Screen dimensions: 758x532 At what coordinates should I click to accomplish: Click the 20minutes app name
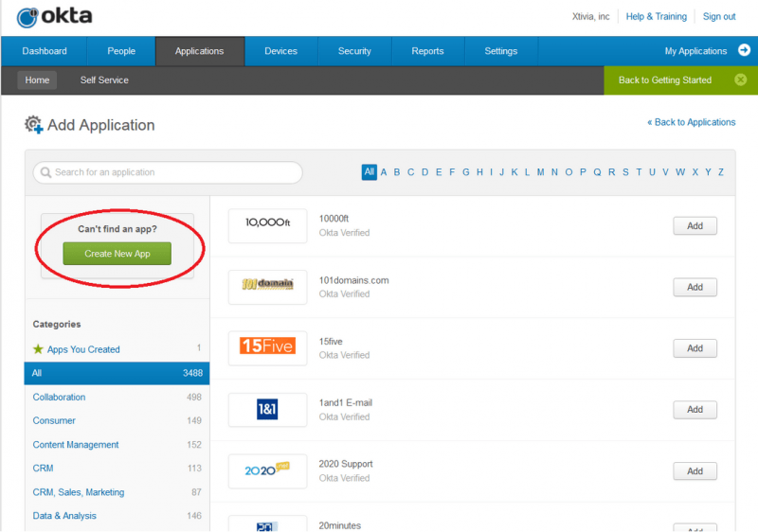[340, 525]
